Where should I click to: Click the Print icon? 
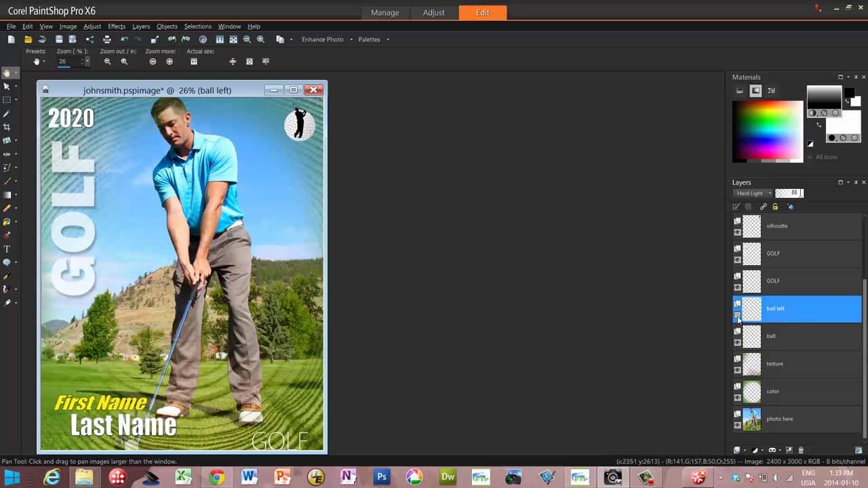click(x=106, y=39)
